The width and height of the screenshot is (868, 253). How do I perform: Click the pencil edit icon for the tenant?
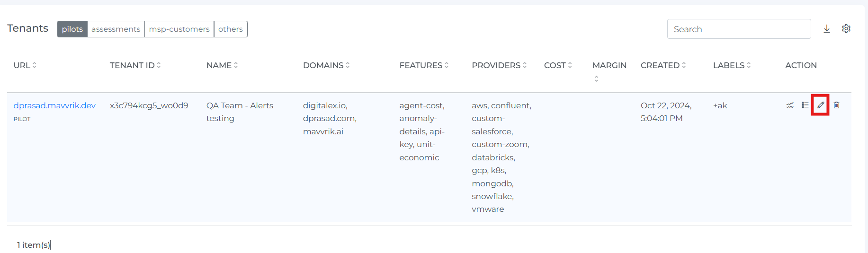(820, 105)
